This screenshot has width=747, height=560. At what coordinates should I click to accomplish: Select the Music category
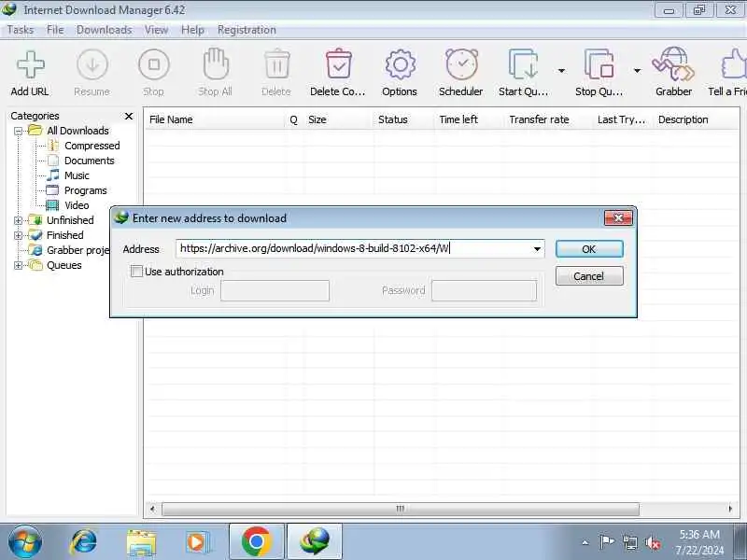pos(77,175)
